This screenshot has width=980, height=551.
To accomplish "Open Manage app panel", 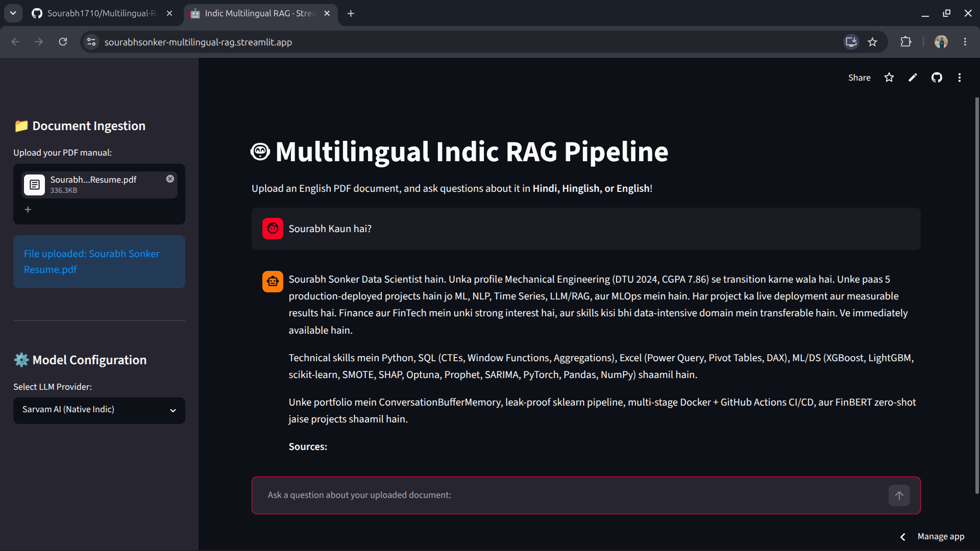I will (941, 537).
